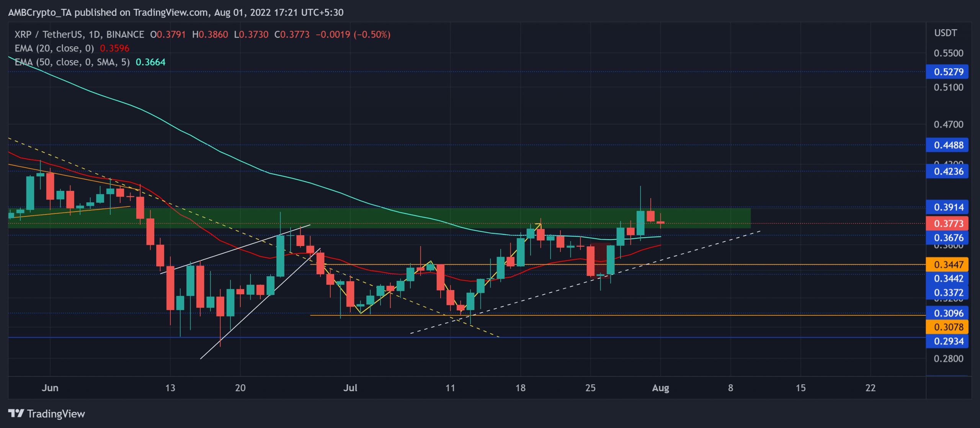980x428 pixels.
Task: Click the latest red candle at Aug 1
Action: [660, 222]
